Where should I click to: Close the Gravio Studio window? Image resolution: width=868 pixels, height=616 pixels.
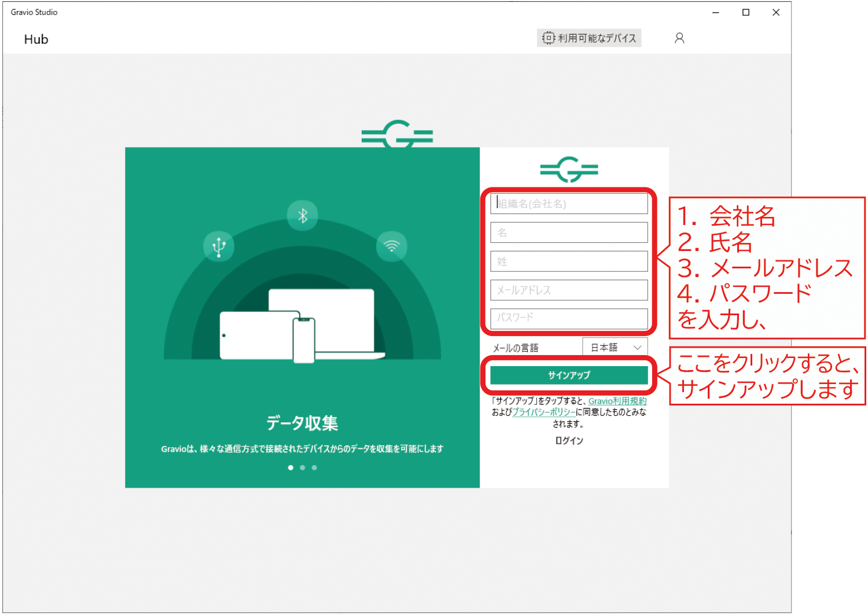click(x=776, y=12)
